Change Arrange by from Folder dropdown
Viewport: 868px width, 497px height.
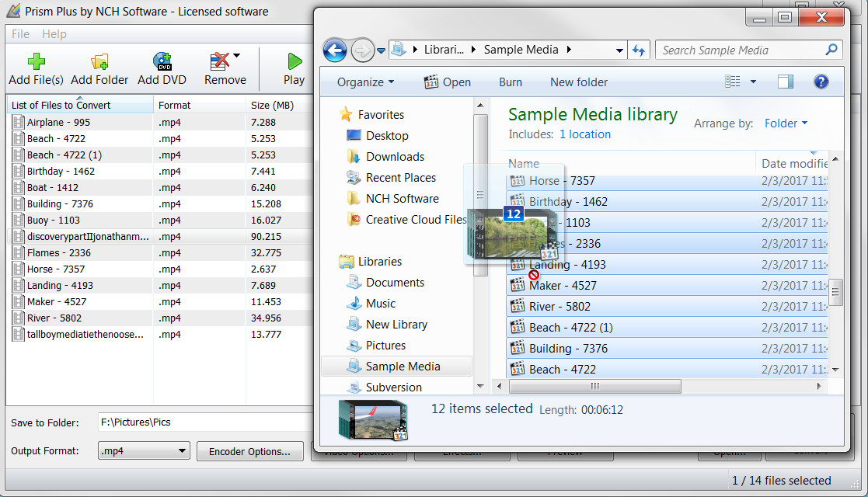click(785, 123)
